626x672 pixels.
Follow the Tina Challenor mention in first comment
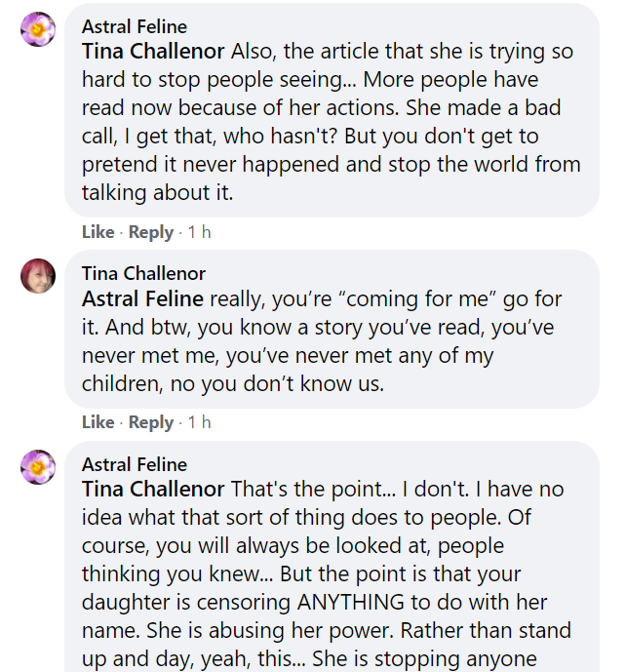click(x=153, y=52)
